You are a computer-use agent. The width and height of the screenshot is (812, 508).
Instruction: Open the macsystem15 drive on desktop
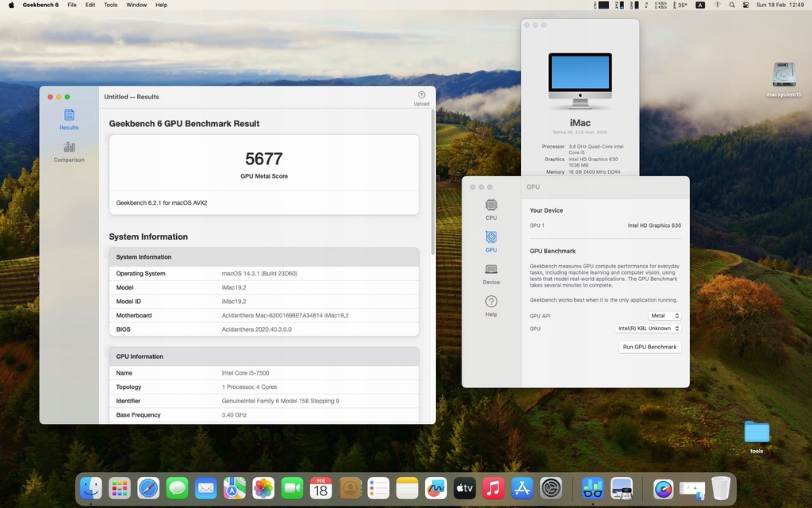pyautogui.click(x=783, y=78)
